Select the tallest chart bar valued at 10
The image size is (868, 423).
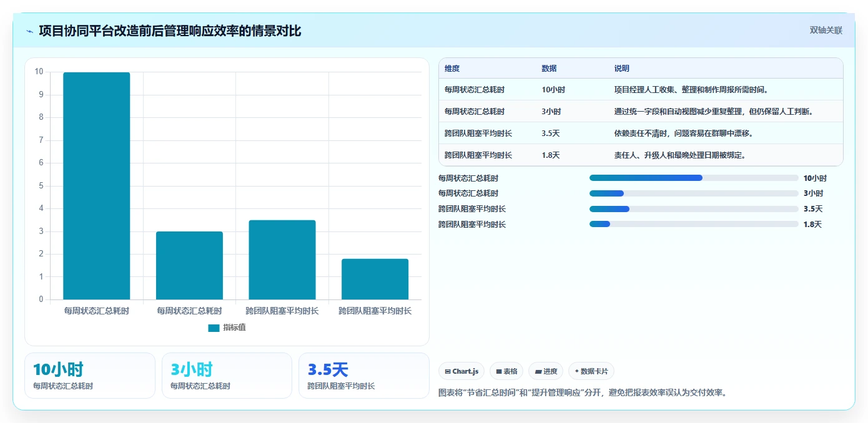97,186
